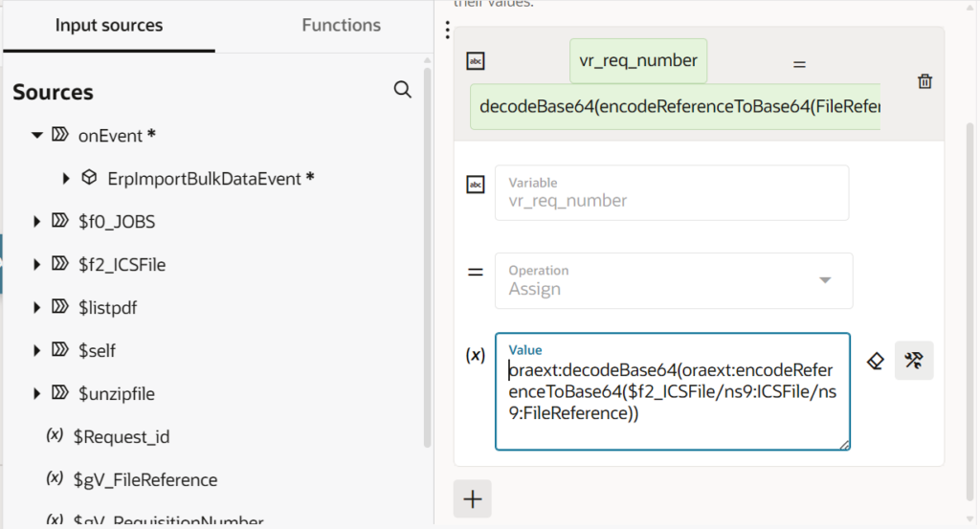Click the plus icon to add assignment
The image size is (980, 529).
point(472,499)
